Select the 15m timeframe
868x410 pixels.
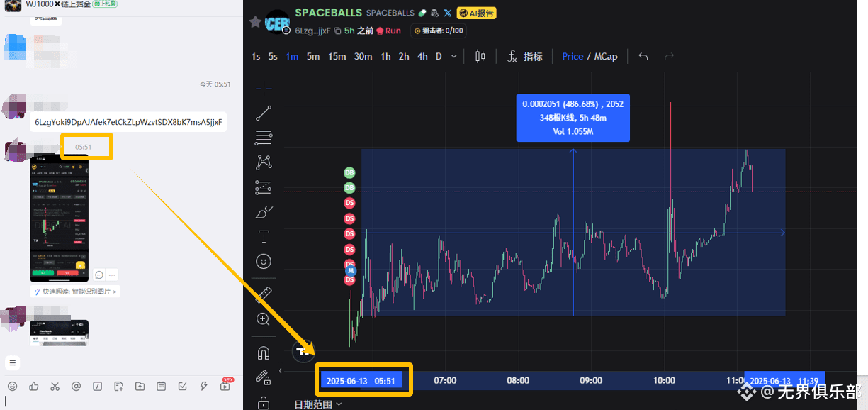pyautogui.click(x=337, y=57)
